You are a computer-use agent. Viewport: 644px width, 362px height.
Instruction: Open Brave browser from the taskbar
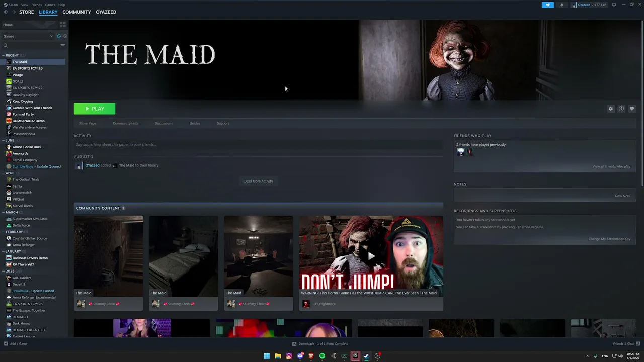(311, 356)
